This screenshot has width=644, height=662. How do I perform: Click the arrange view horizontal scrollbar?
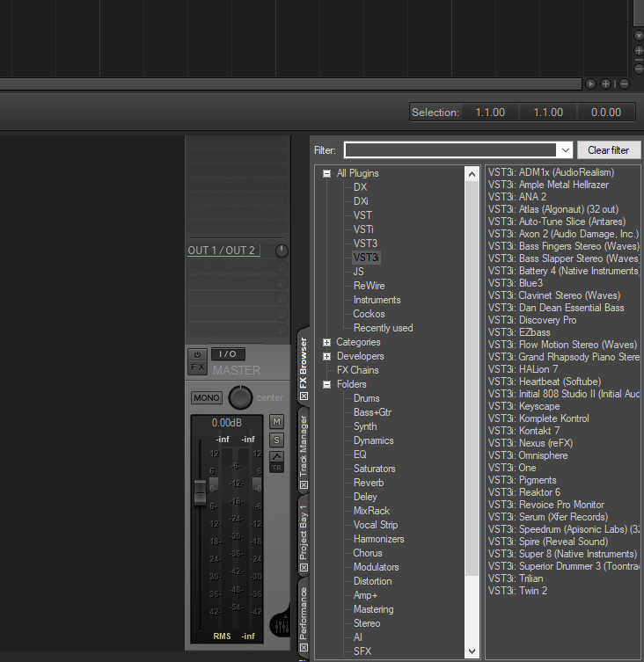290,84
